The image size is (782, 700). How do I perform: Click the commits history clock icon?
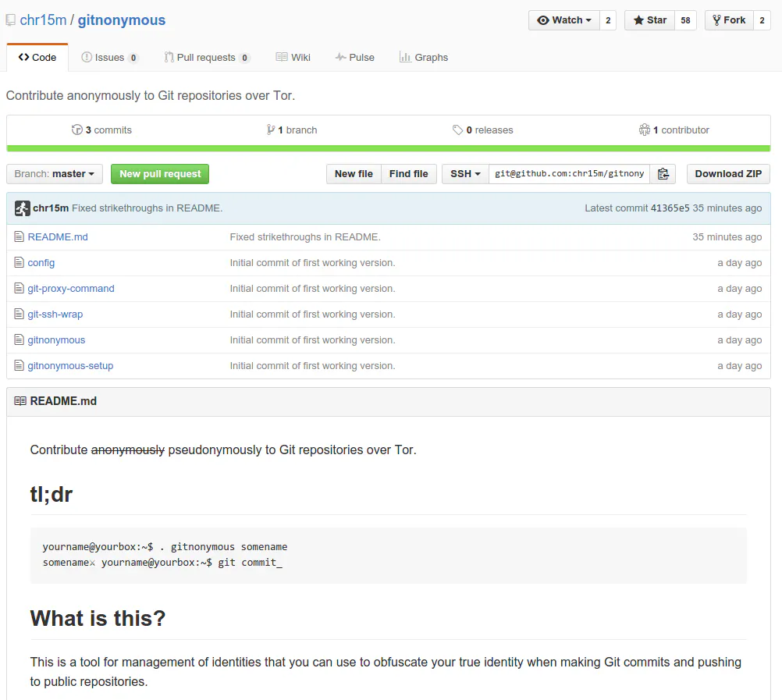(x=76, y=130)
